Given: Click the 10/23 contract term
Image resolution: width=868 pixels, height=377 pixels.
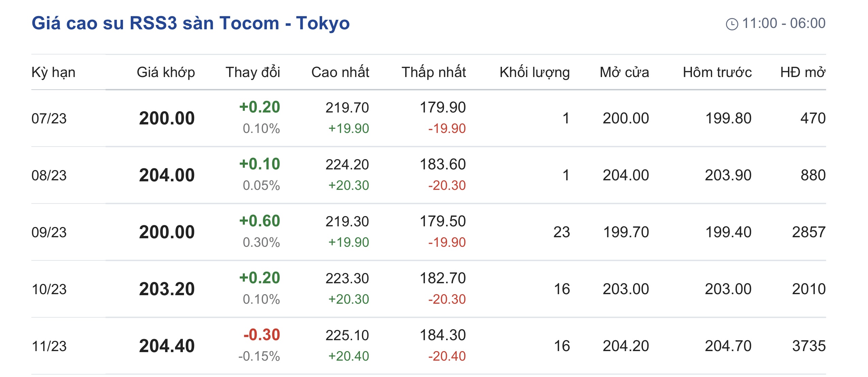Looking at the screenshot, I should pyautogui.click(x=49, y=289).
